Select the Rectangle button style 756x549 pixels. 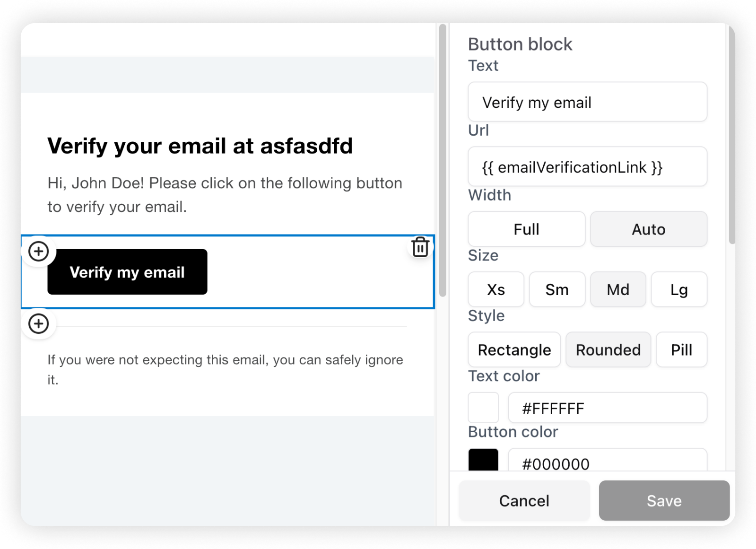pos(514,349)
